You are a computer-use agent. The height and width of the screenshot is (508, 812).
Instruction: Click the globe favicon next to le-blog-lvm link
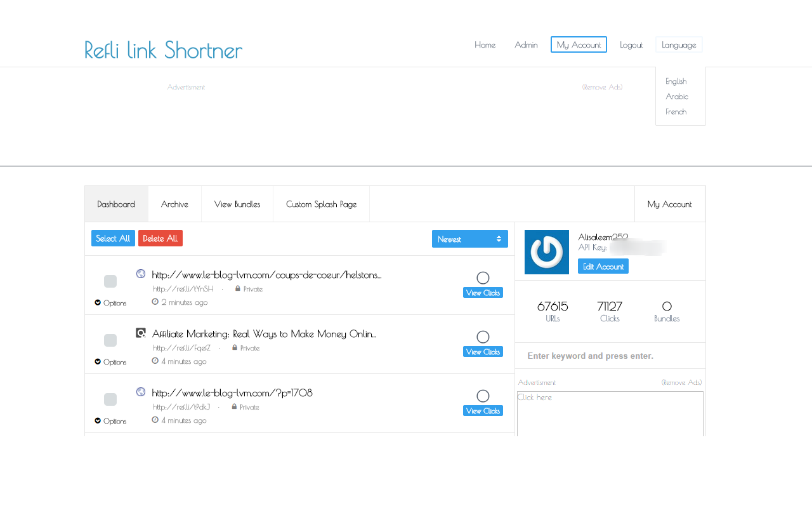[141, 274]
